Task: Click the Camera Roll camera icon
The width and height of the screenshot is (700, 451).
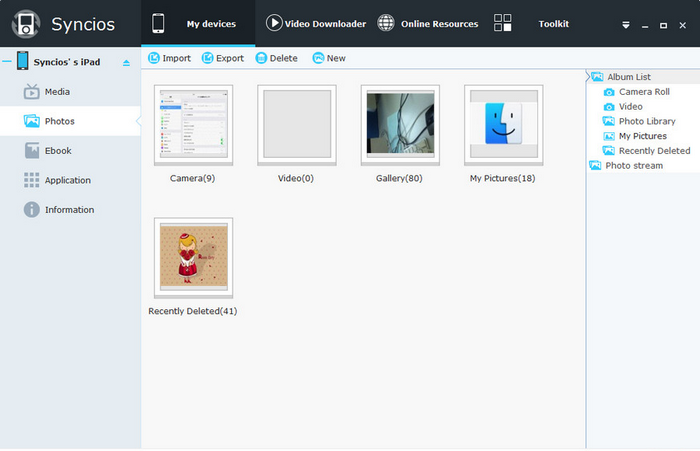Action: (x=609, y=92)
